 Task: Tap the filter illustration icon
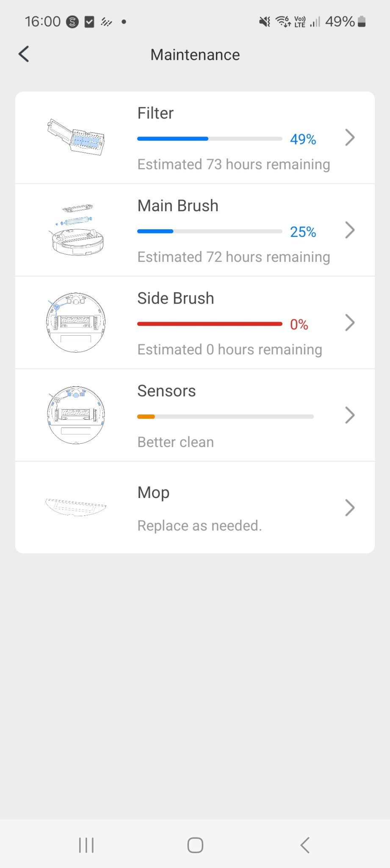click(x=76, y=137)
